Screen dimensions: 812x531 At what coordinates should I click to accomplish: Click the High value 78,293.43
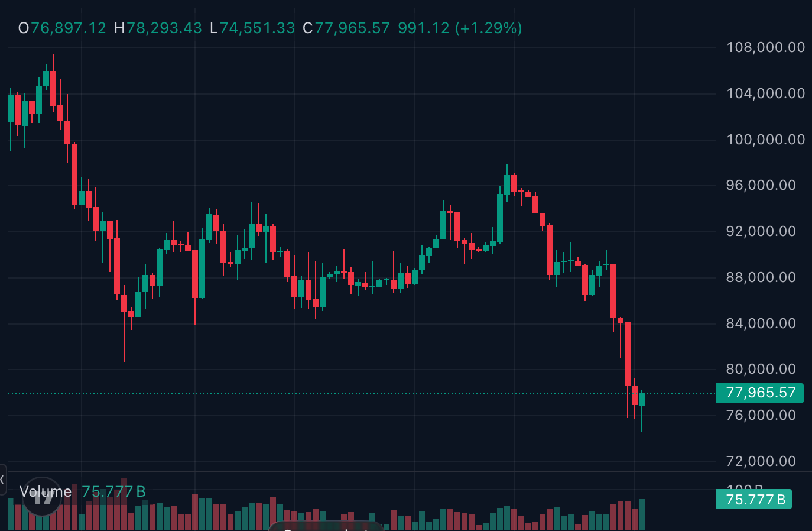[x=164, y=28]
